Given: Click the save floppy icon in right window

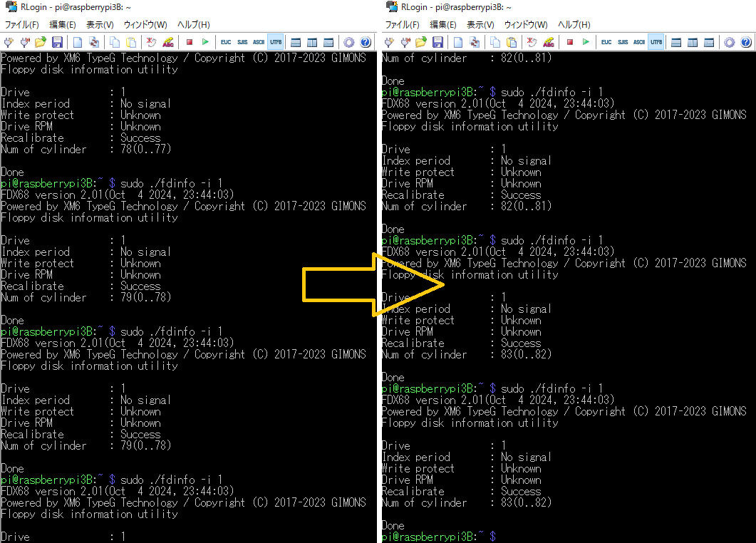Looking at the screenshot, I should [437, 42].
